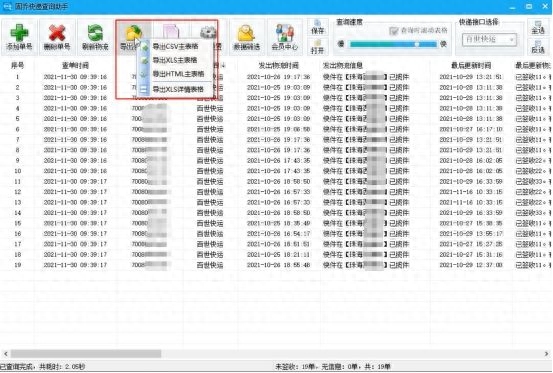
Task: Choose 导出HTML主表格 menu entry
Action: 178,74
